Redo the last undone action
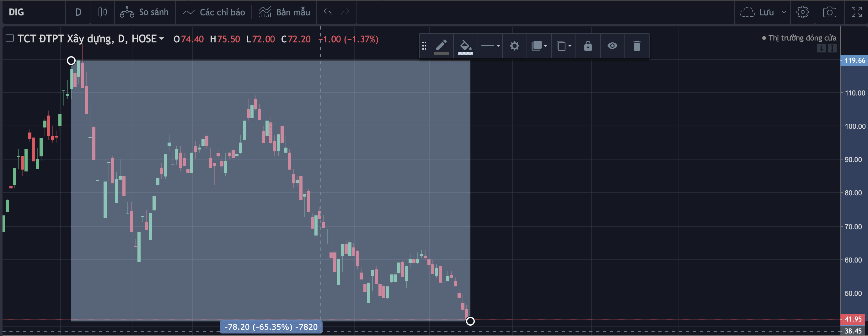Viewport: 868px width, 336px height. coord(345,12)
